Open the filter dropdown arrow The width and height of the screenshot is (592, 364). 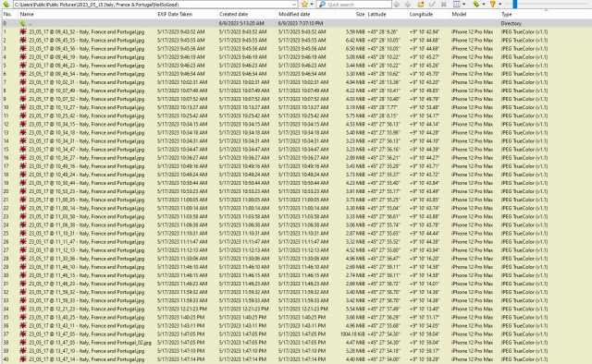(499, 5)
